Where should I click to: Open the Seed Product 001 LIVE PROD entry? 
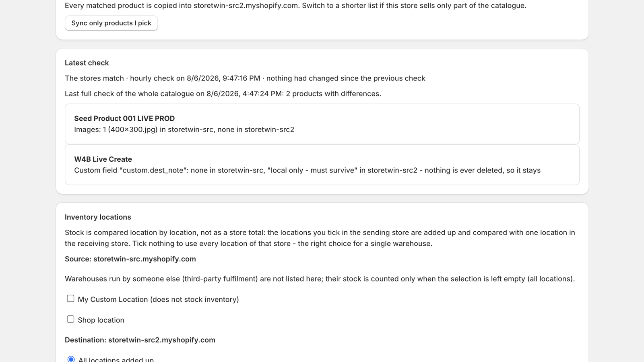tap(322, 124)
